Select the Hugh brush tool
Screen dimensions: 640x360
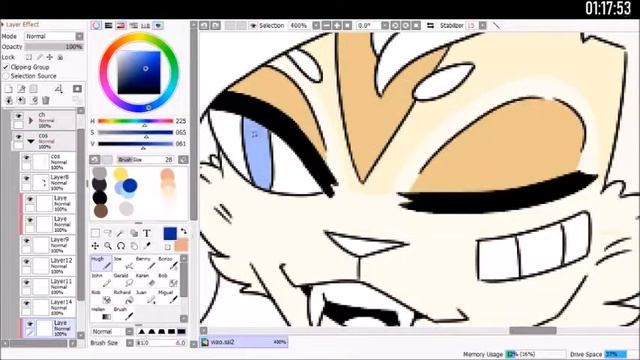click(101, 263)
